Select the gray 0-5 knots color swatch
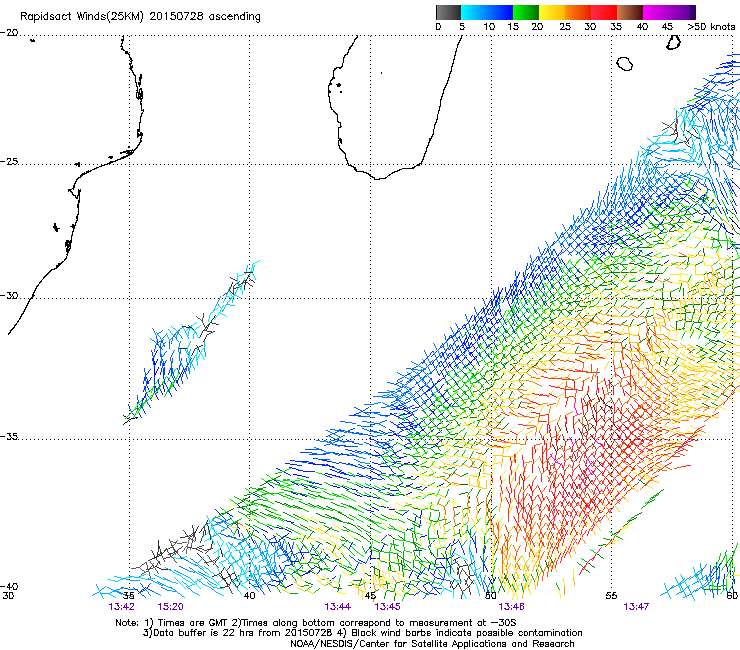This screenshot has height=650, width=740. (x=448, y=12)
